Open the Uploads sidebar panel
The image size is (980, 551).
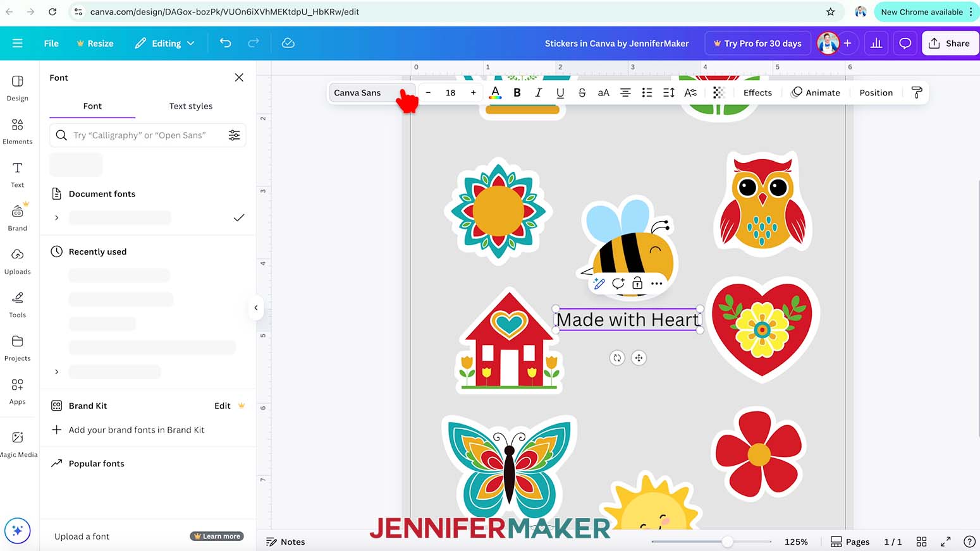[17, 261]
